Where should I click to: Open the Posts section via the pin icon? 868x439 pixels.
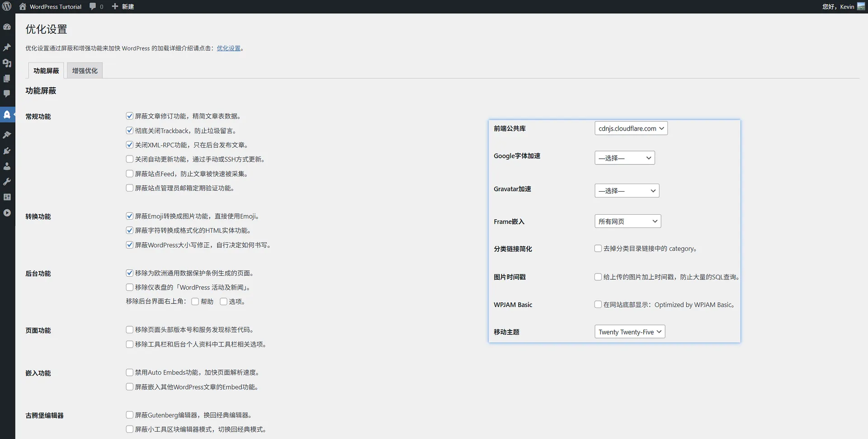(x=7, y=47)
